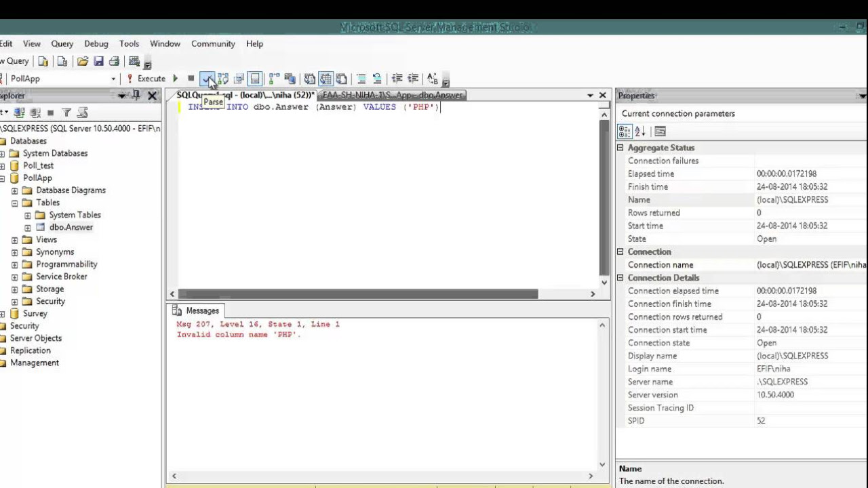
Task: Switch to the Messages results tab
Action: click(x=196, y=310)
